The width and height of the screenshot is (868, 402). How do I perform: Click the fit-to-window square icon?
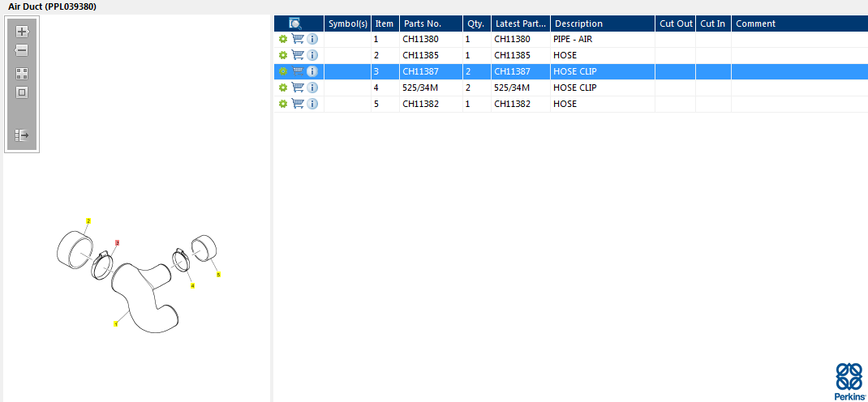coord(22,92)
